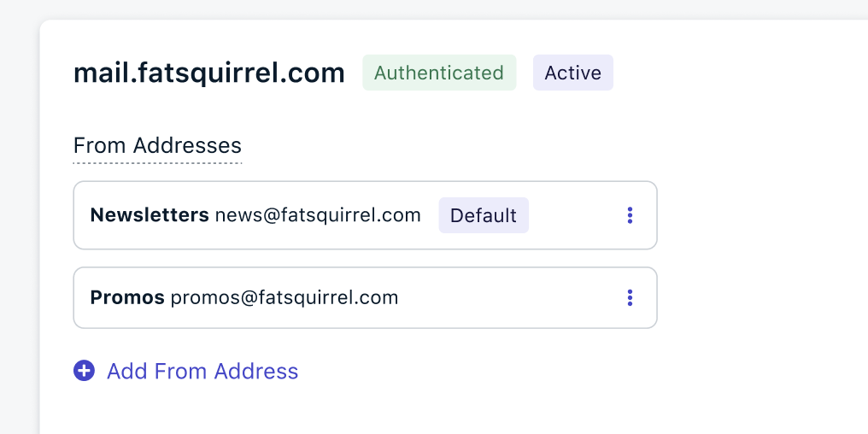Click the From Addresses dotted-underline label
Viewport: 868px width, 434px height.
pyautogui.click(x=157, y=146)
